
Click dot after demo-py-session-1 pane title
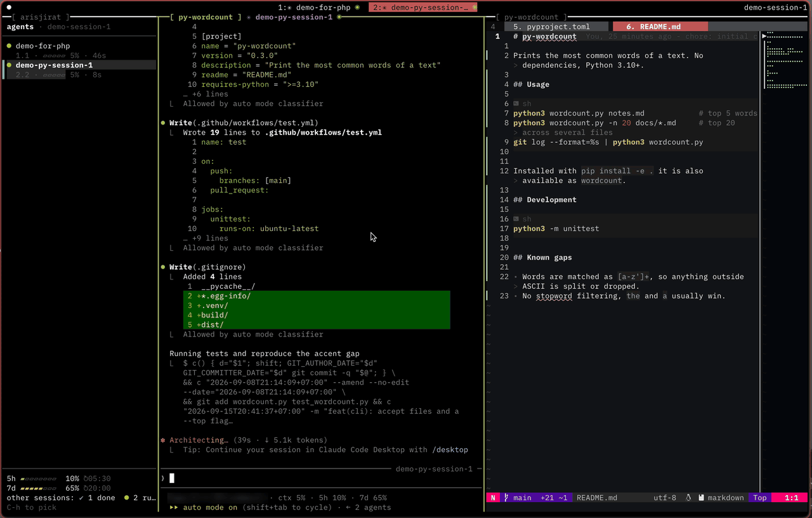coord(339,17)
